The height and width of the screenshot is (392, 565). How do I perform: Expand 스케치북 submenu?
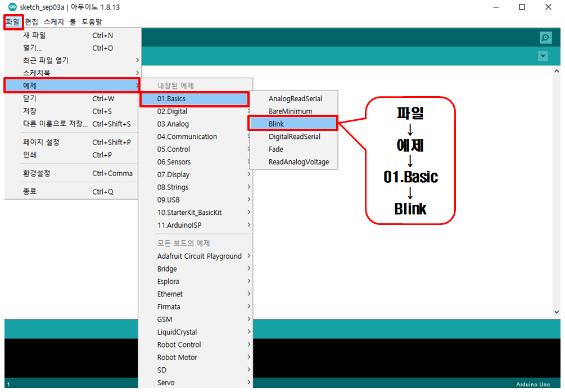[x=72, y=73]
